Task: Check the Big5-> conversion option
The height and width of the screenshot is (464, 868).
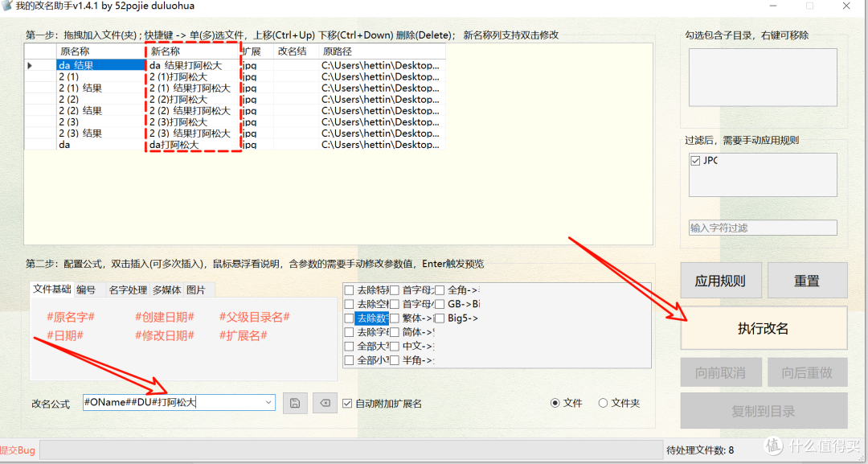Action: coord(440,318)
